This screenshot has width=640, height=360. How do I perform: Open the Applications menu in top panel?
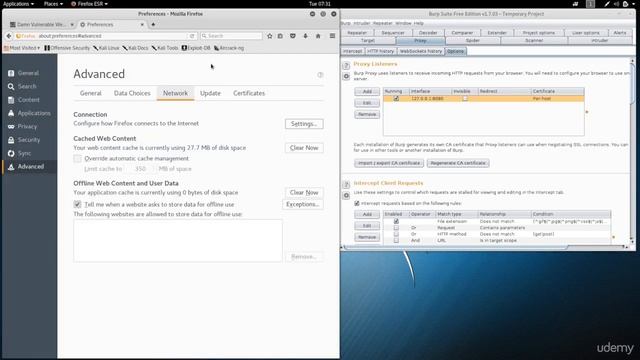(x=18, y=4)
